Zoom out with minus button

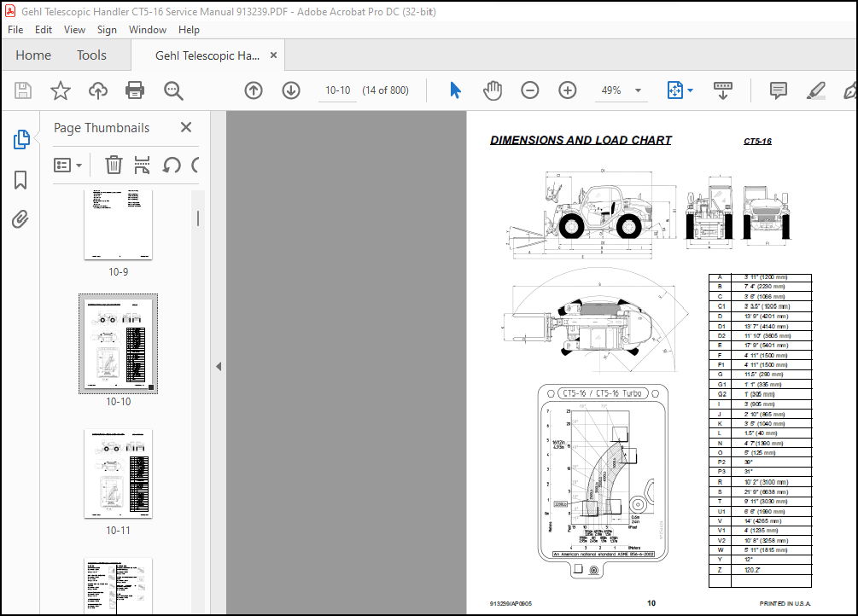tap(529, 90)
